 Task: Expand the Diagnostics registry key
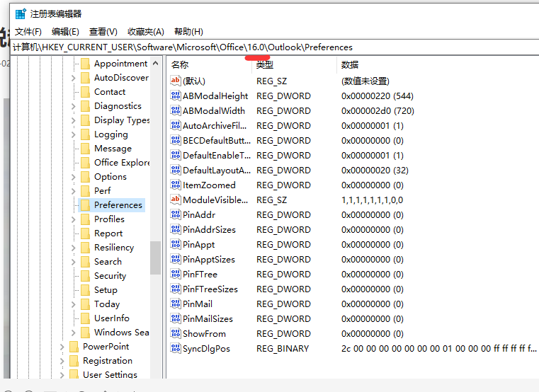pos(73,106)
